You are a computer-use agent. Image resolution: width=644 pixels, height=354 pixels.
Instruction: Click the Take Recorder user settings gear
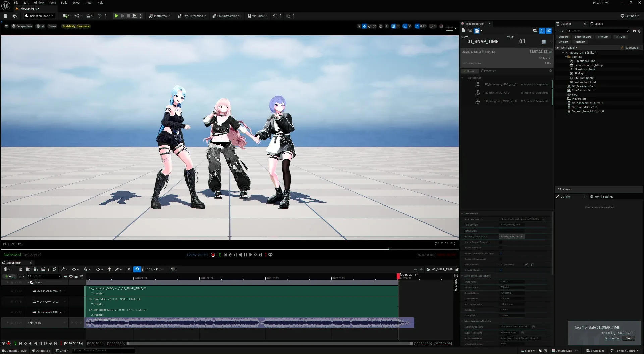pyautogui.click(x=549, y=31)
